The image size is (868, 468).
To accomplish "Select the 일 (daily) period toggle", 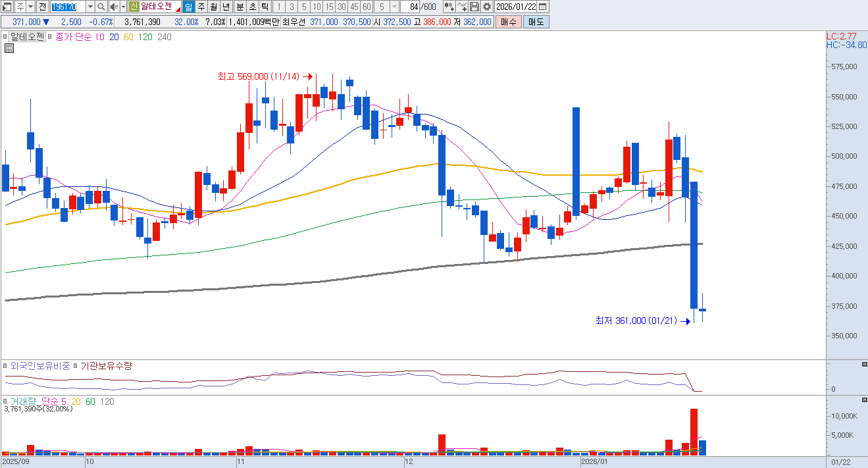I will tap(189, 7).
